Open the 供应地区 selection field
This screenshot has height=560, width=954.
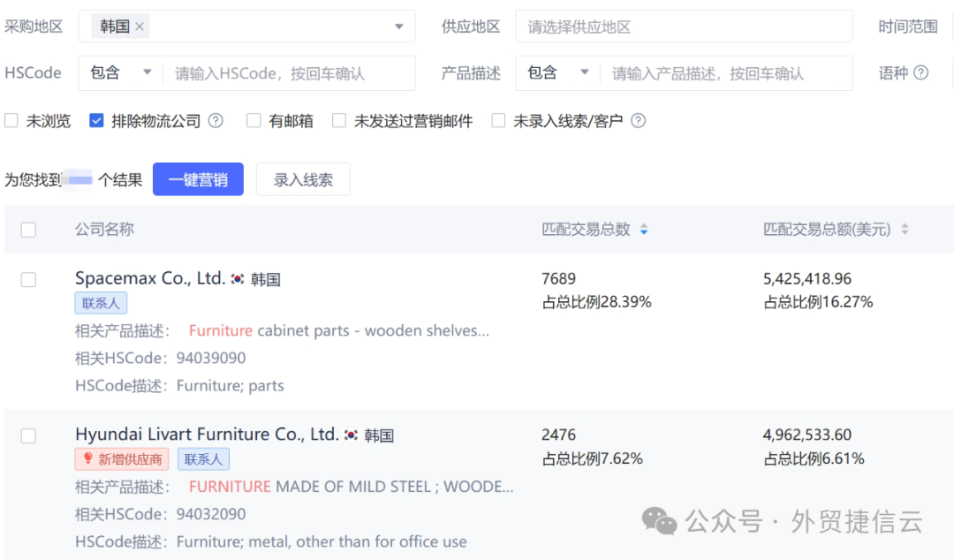click(683, 26)
